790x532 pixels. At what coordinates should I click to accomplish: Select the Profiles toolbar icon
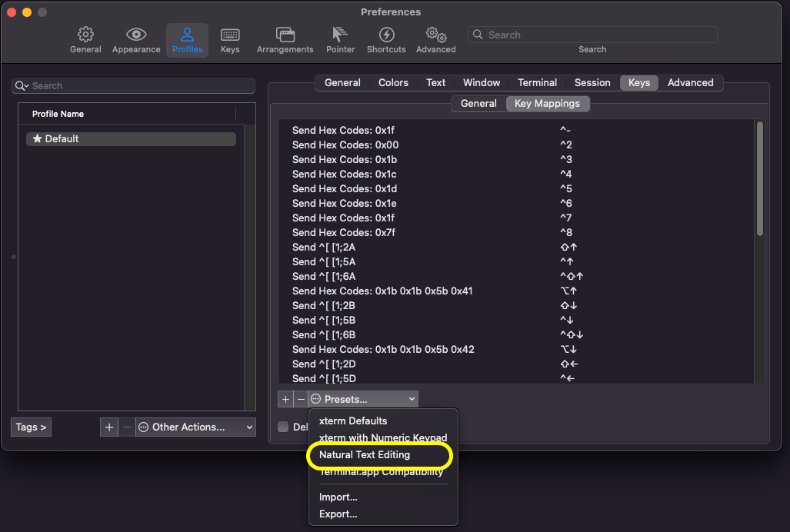pyautogui.click(x=187, y=40)
